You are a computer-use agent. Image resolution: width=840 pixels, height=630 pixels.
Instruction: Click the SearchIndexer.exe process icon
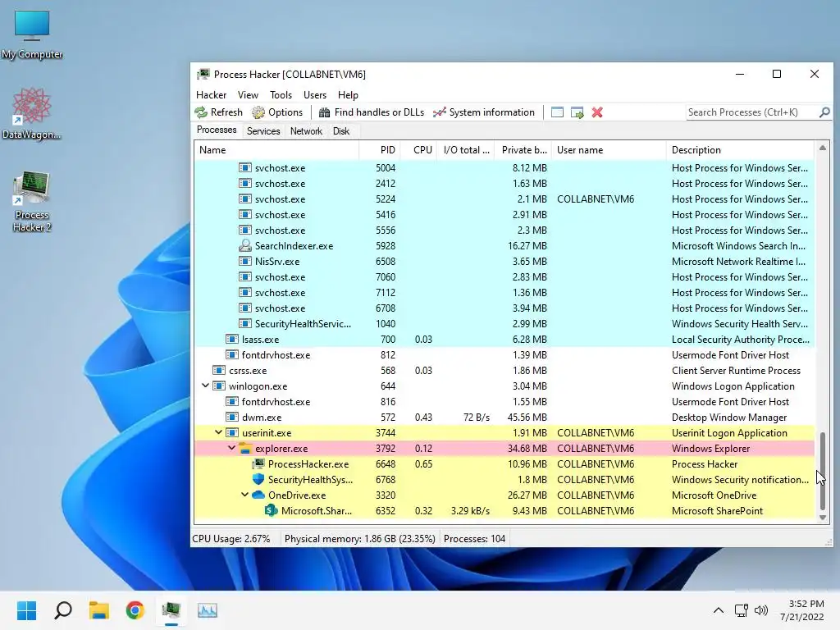[x=244, y=245]
